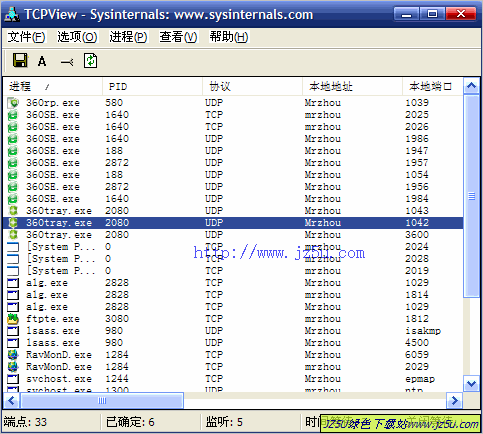Click System Process icon for port 2019
This screenshot has width=483, height=434.
(x=13, y=271)
